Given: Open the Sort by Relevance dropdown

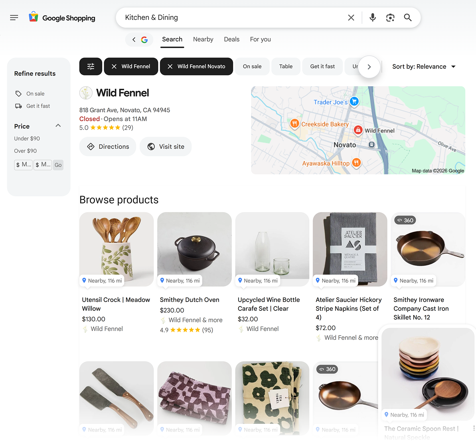Looking at the screenshot, I should [x=424, y=67].
